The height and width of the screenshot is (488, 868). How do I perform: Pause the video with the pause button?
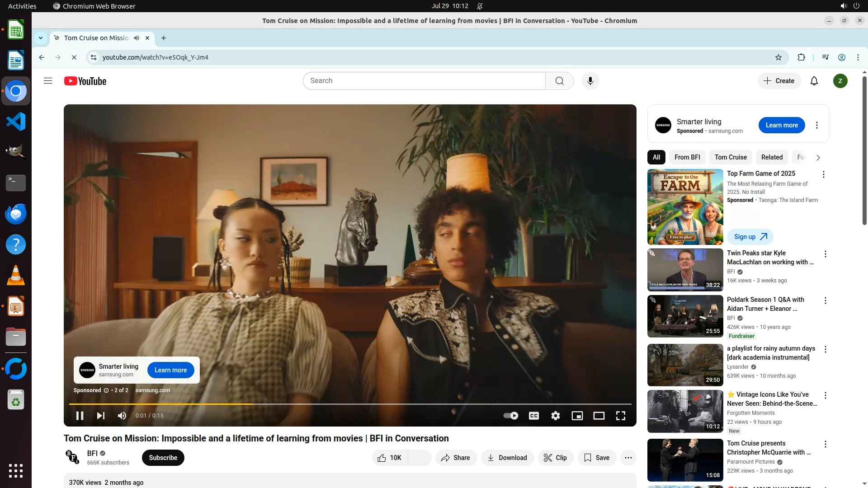pyautogui.click(x=80, y=416)
